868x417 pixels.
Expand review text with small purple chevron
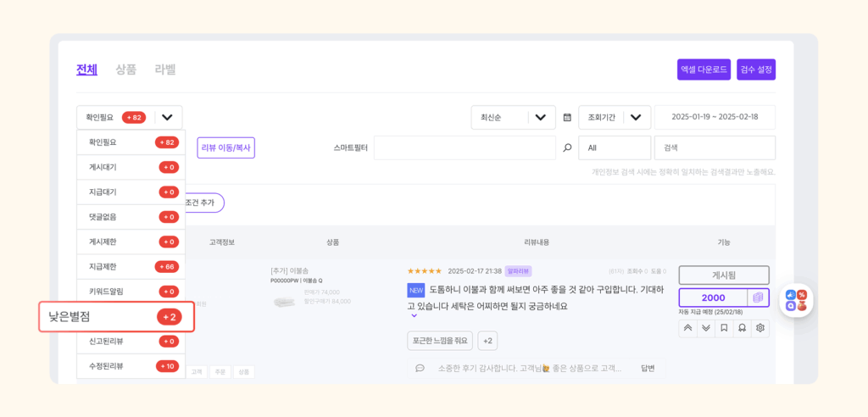click(x=414, y=315)
